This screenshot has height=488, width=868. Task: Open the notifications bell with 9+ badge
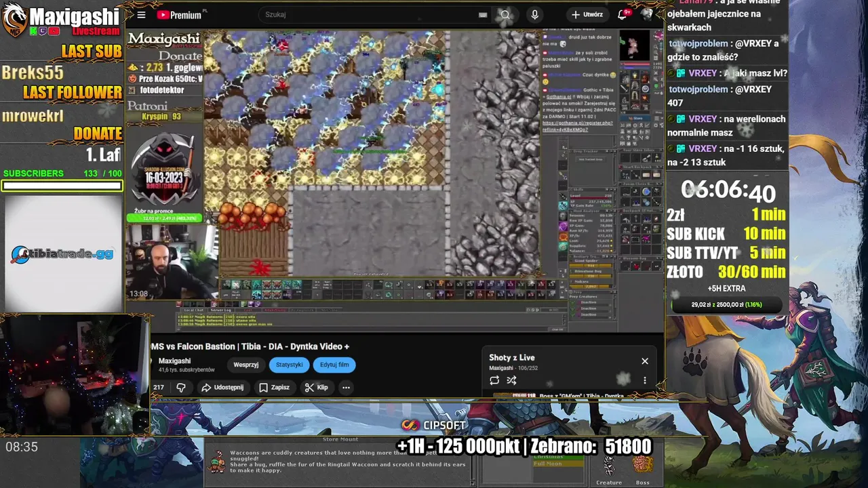(623, 14)
